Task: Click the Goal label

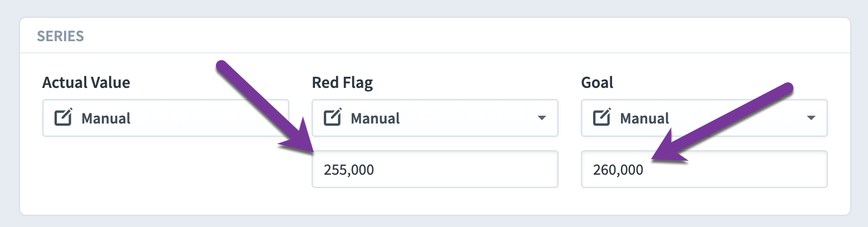Action: click(597, 83)
